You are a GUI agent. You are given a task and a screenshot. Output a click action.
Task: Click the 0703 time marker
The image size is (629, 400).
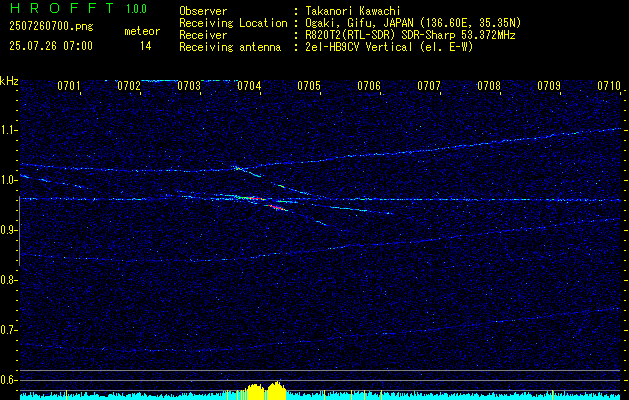[189, 86]
